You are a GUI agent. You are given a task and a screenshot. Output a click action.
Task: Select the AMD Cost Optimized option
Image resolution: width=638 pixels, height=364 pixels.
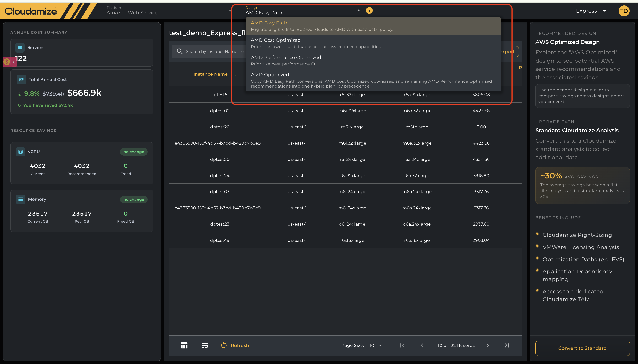(373, 43)
